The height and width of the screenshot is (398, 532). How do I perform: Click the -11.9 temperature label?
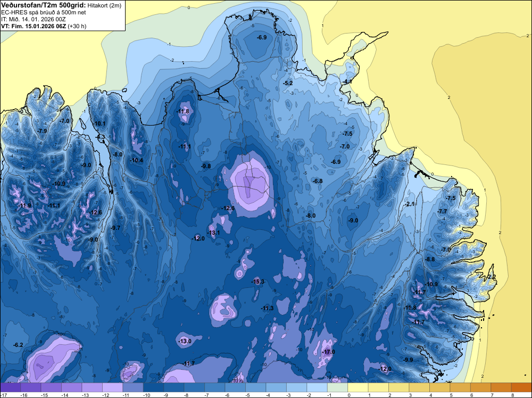click(25, 205)
